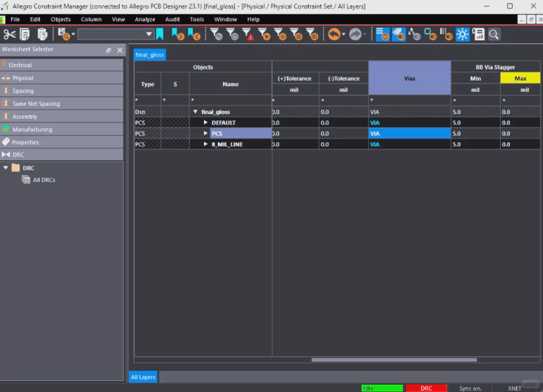Screen dimensions: 543x392
Task: Click the 8_MIL_LINE row name
Action: click(x=227, y=144)
